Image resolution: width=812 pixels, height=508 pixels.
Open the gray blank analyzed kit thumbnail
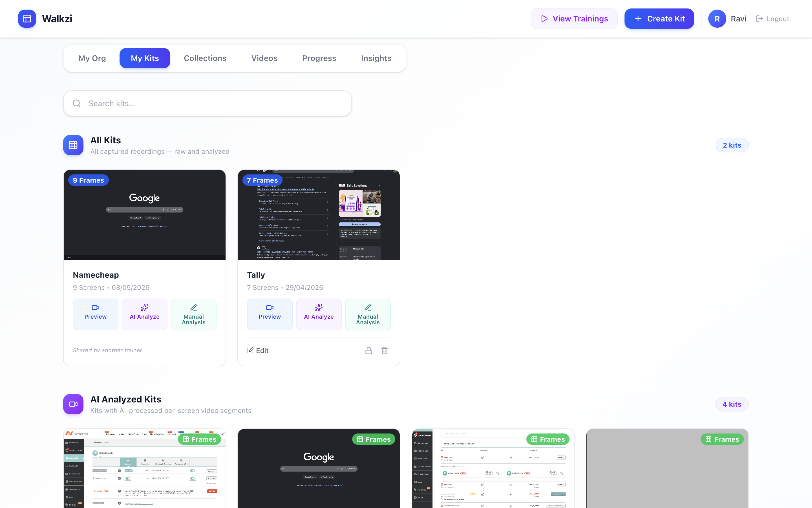click(667, 468)
